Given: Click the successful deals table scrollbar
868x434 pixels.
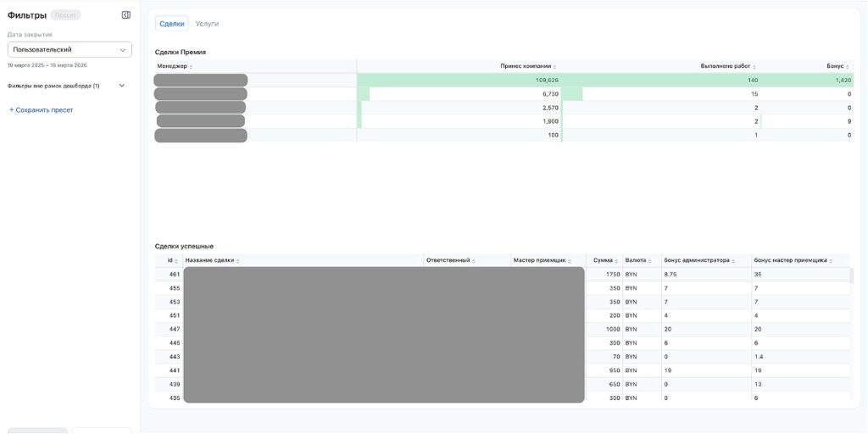Looking at the screenshot, I should (851, 275).
